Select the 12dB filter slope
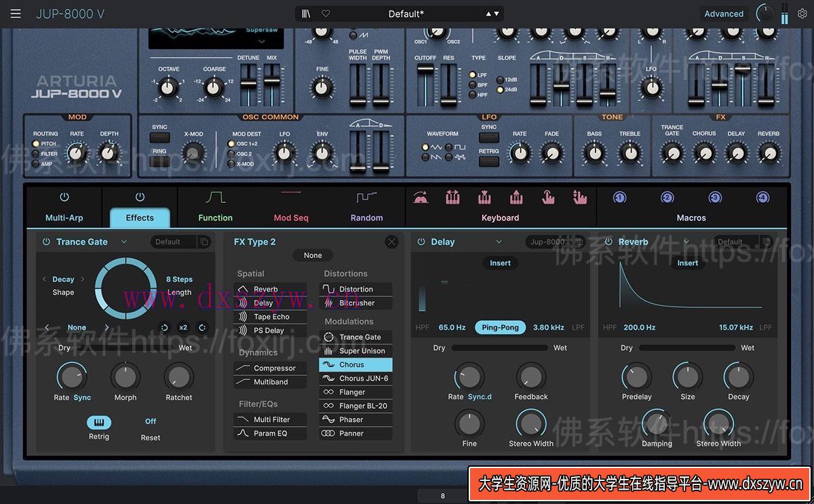 (x=500, y=79)
